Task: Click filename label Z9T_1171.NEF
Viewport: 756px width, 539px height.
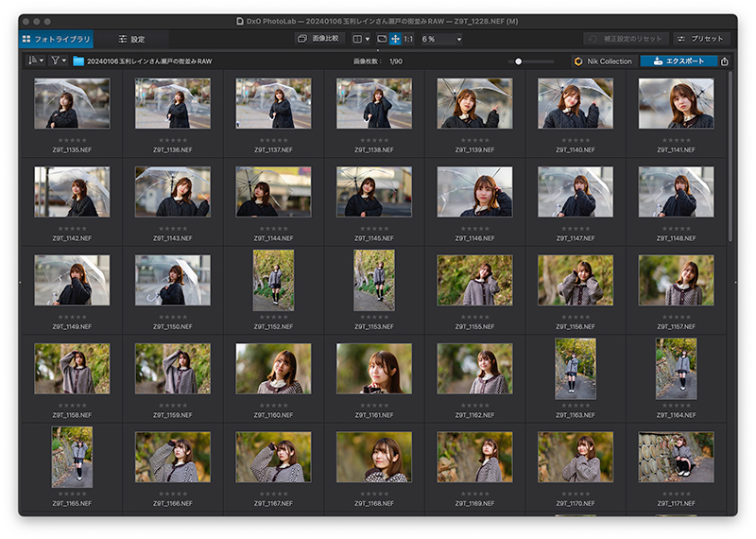Action: (676, 503)
